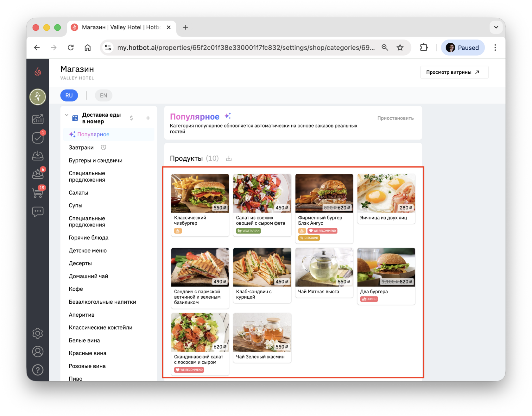Screen dimensions: 532x416
Task: Click the address bar URL field
Action: pos(246,47)
